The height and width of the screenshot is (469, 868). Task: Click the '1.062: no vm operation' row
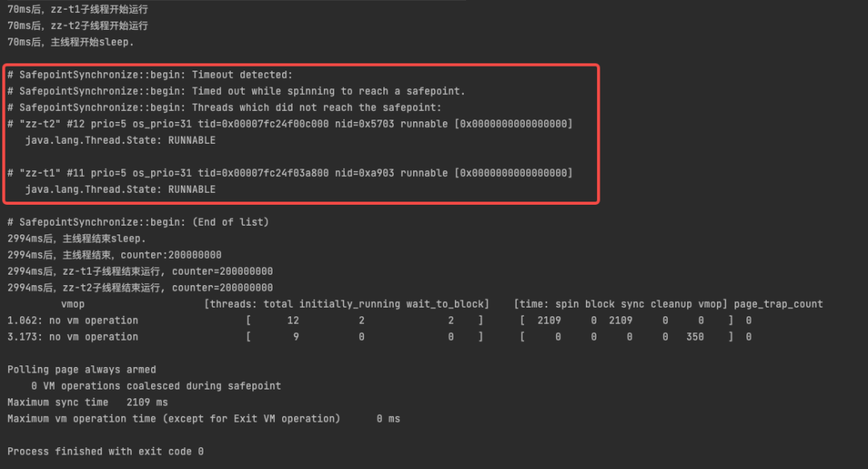pyautogui.click(x=72, y=320)
